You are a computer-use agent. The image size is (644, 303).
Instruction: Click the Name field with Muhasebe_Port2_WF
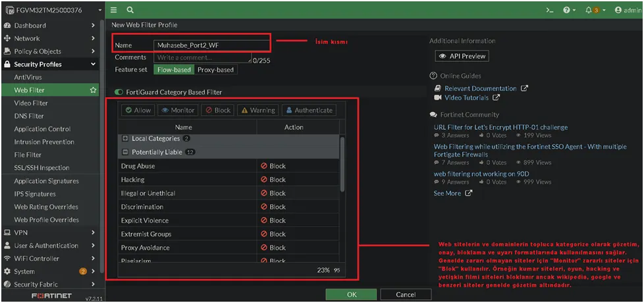(x=211, y=45)
